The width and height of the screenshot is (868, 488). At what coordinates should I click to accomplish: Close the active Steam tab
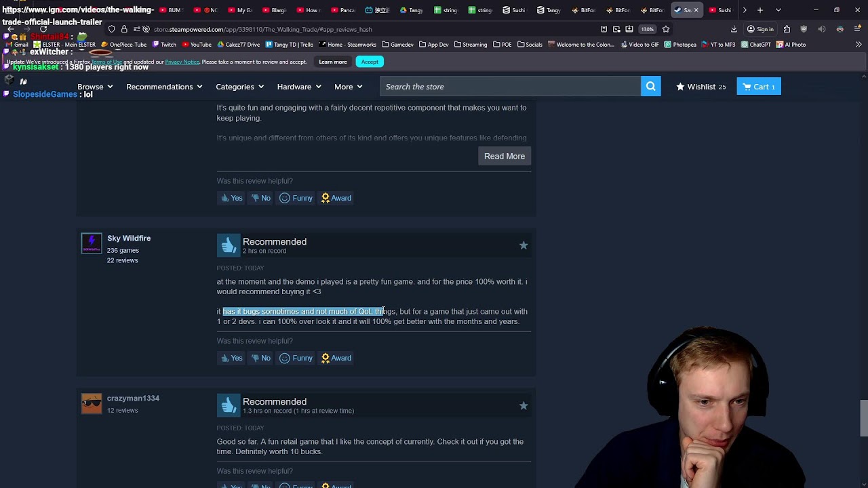(x=696, y=10)
